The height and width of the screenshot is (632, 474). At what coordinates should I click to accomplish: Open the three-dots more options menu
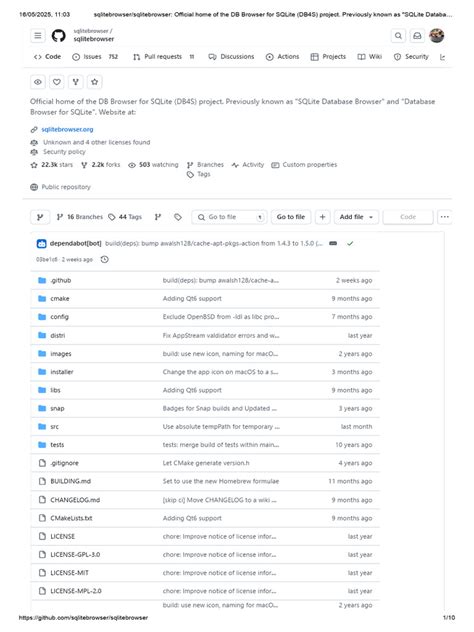[x=444, y=217]
